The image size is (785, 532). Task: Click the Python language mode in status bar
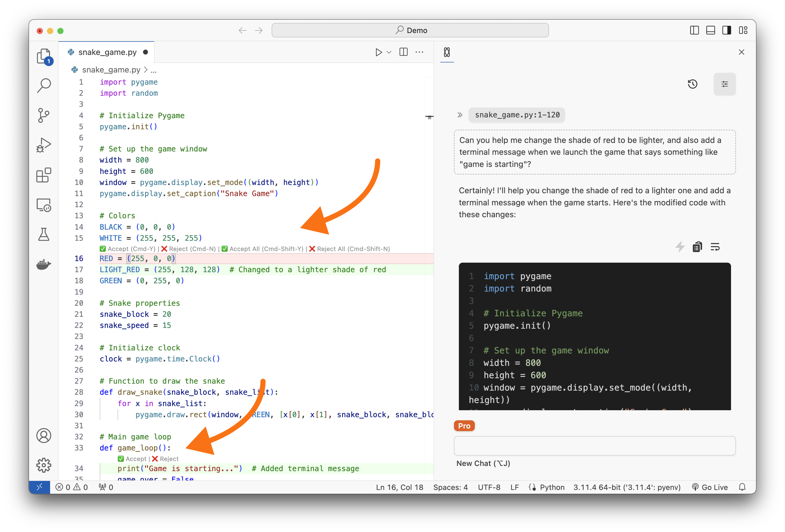pyautogui.click(x=552, y=487)
